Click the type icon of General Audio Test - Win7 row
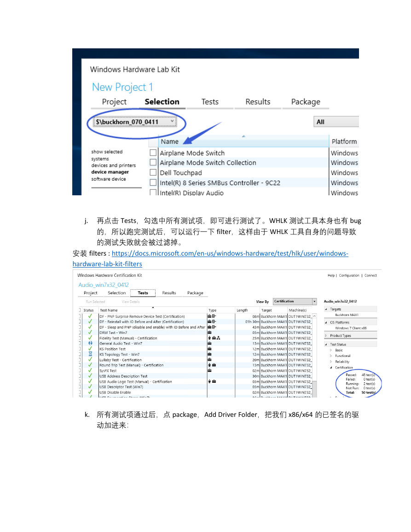 pos(209,343)
